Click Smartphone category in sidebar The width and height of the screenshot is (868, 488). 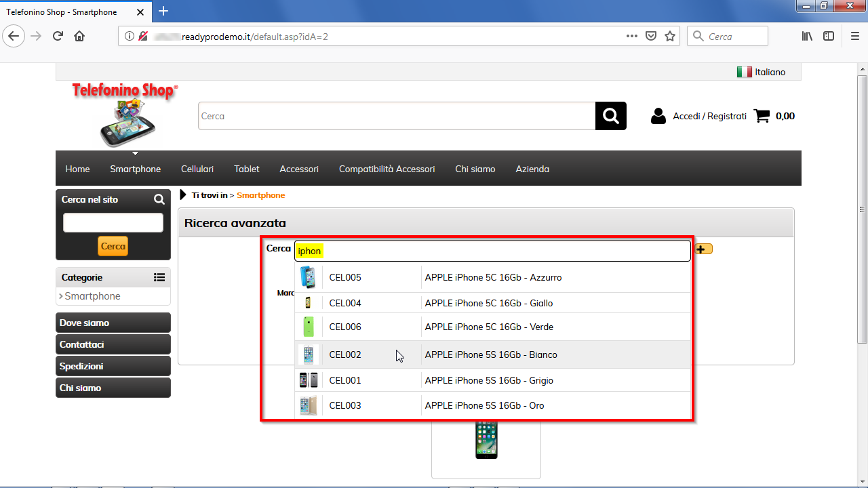(x=92, y=296)
